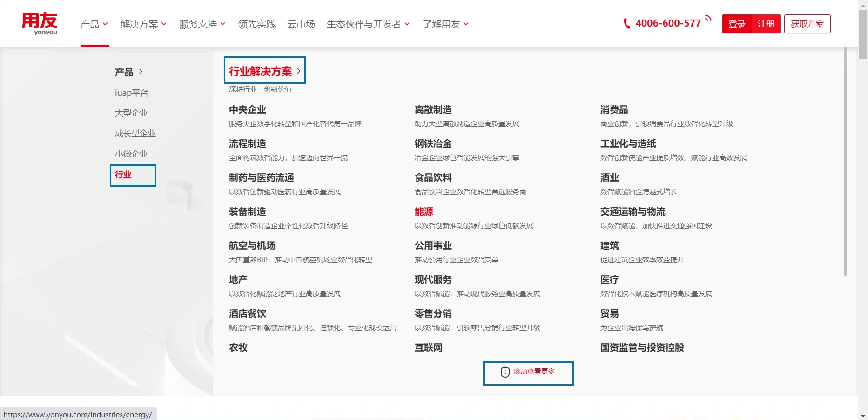Open the 医疗 industry solution

610,279
